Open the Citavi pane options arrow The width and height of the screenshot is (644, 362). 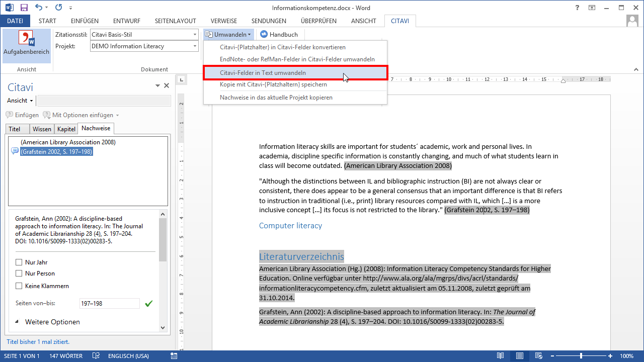click(157, 86)
